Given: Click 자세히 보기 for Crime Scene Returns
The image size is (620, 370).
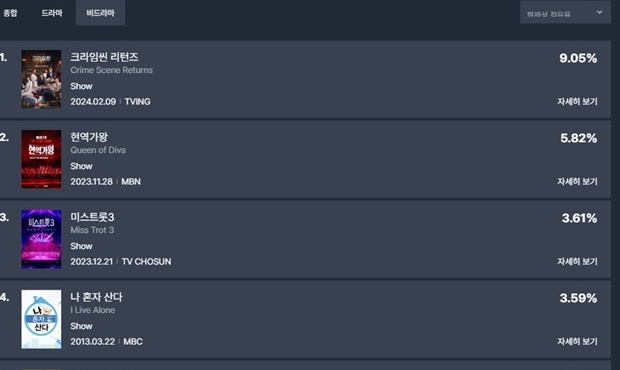Looking at the screenshot, I should tap(577, 102).
